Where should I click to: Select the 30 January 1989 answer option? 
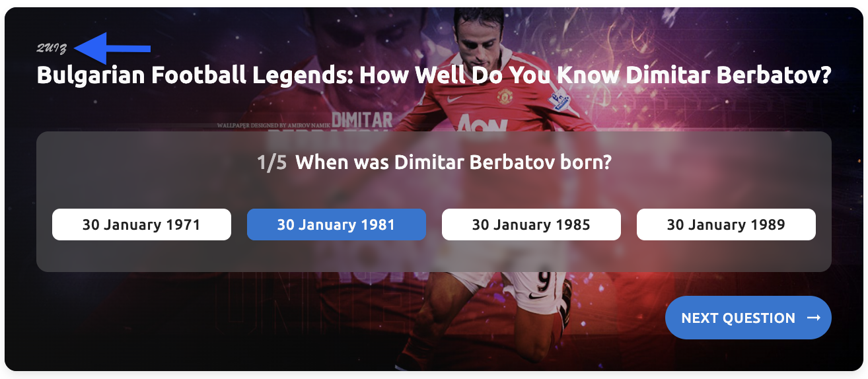click(x=726, y=224)
